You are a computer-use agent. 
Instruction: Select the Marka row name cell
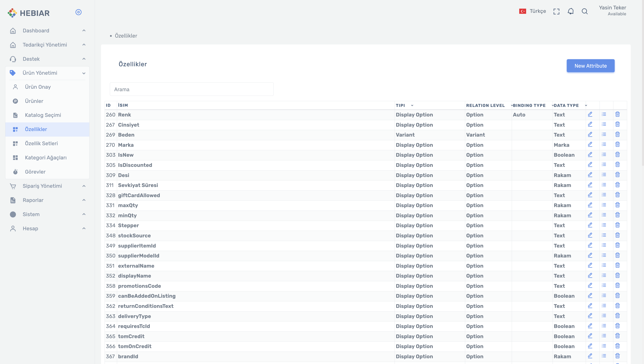coord(256,145)
